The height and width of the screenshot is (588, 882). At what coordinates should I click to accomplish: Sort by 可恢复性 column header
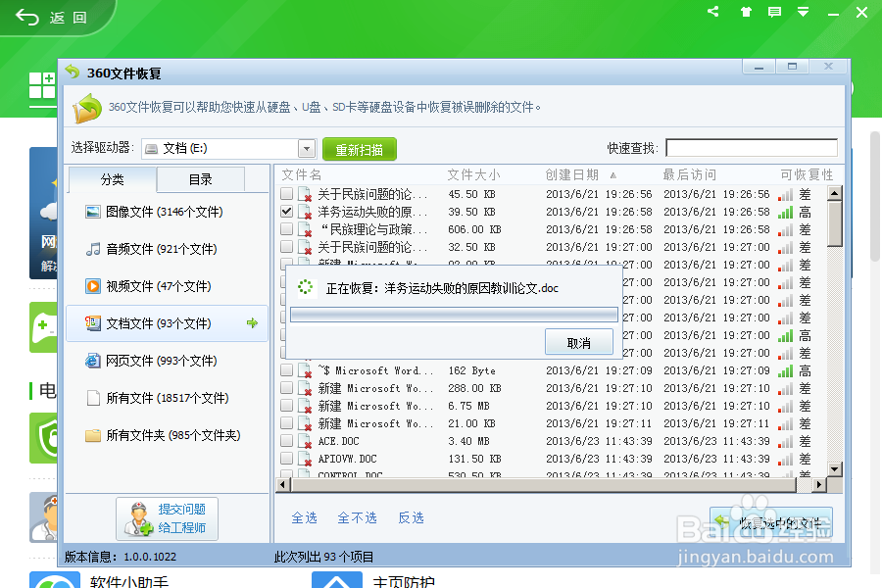(807, 175)
